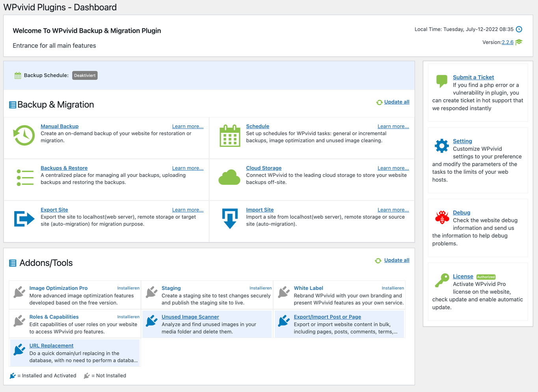Click Installieren for Staging
The height and width of the screenshot is (392, 538).
click(x=261, y=288)
